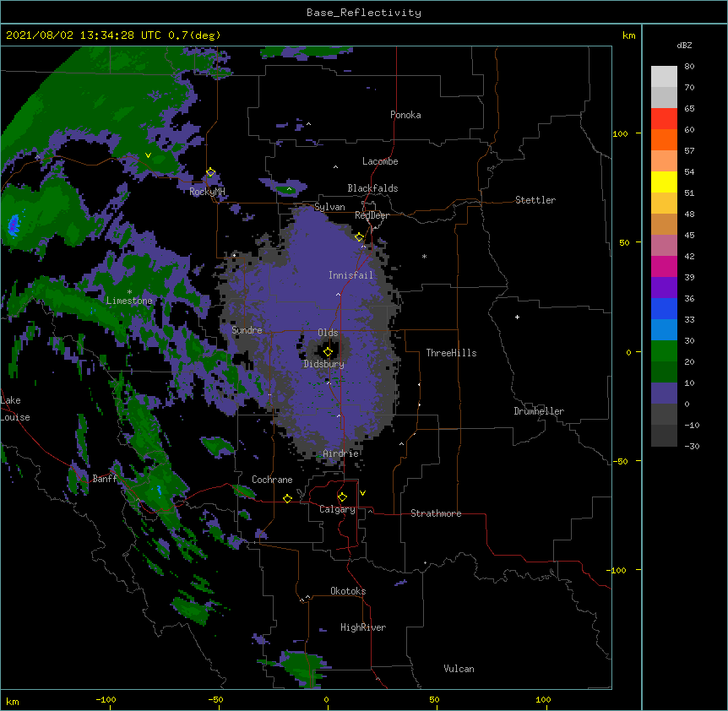Screen dimensions: 728x711
Task: Click the Limestone label
Action: pyautogui.click(x=129, y=301)
